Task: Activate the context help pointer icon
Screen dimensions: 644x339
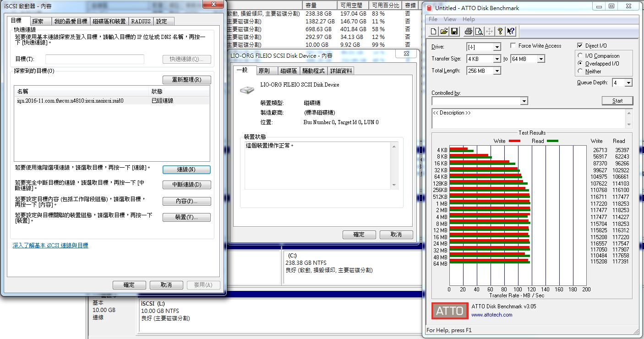Action: (511, 31)
